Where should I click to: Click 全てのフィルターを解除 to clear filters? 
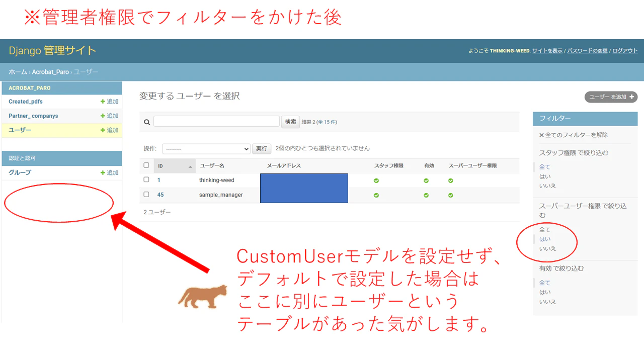click(x=574, y=135)
